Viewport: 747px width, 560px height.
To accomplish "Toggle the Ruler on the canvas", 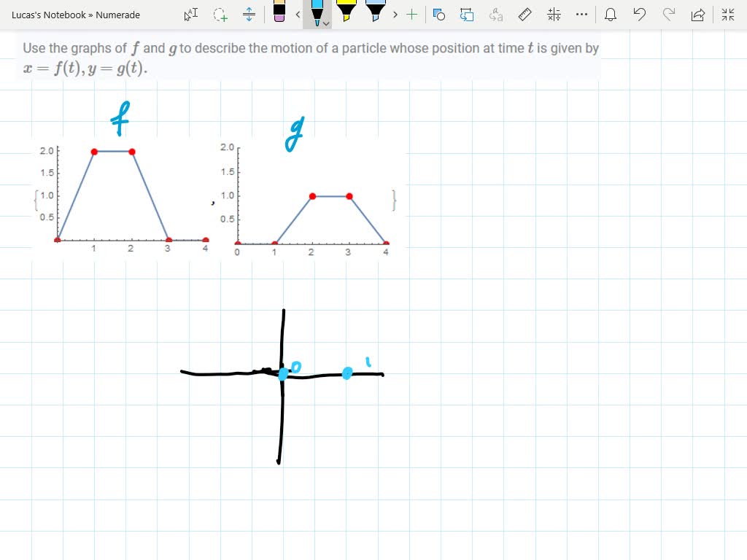I will (525, 15).
